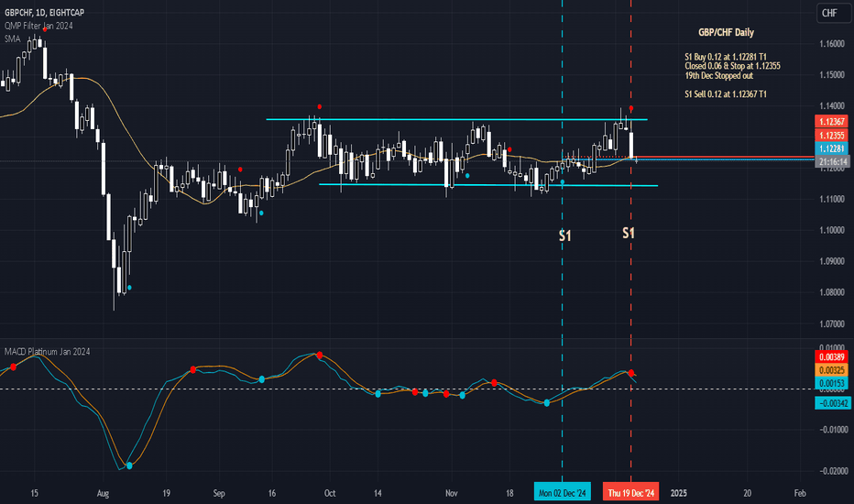Screen dimensions: 854x504
Task: Click the 21:16:14 countdown label
Action: click(x=833, y=162)
